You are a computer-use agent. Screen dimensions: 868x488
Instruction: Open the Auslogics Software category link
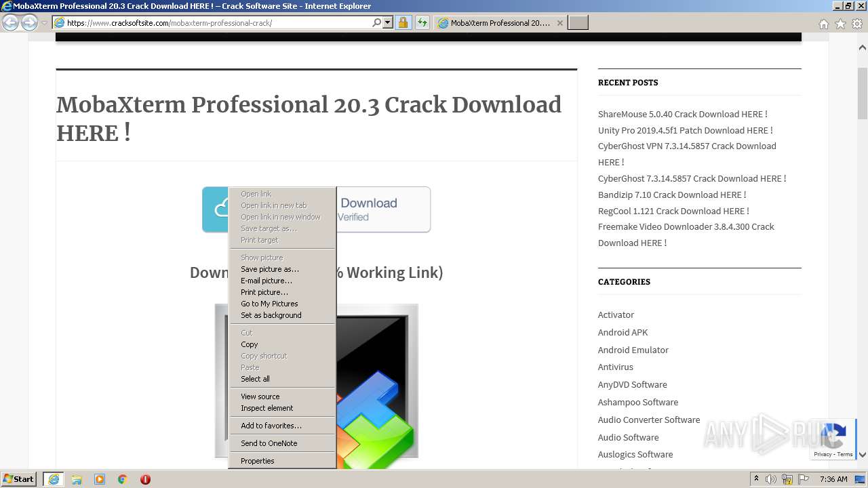(x=635, y=454)
